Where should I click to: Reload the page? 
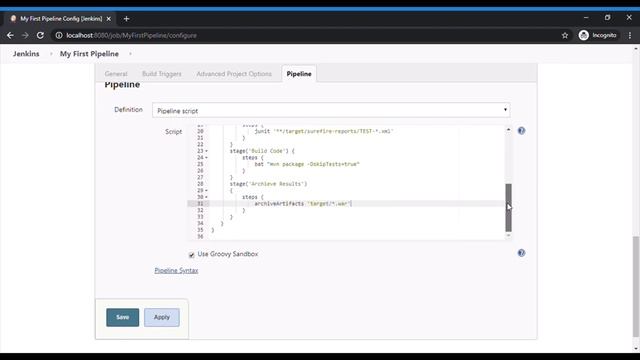40,36
